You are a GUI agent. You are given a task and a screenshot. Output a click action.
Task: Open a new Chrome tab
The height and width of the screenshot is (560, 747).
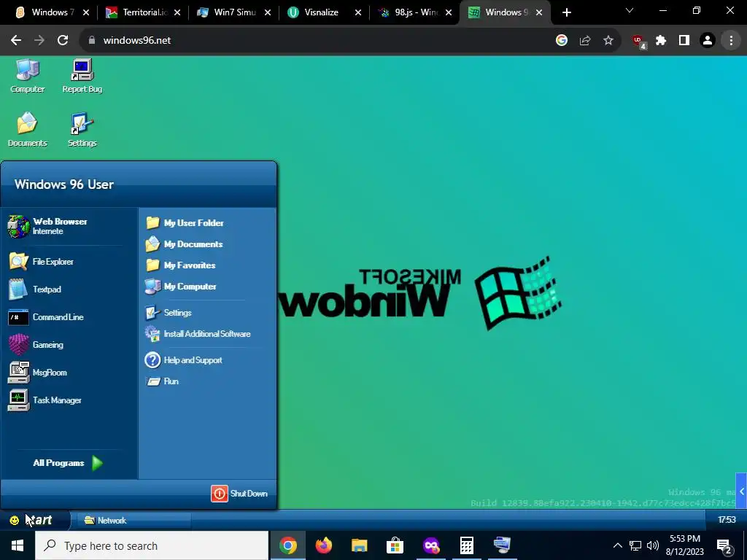point(566,12)
